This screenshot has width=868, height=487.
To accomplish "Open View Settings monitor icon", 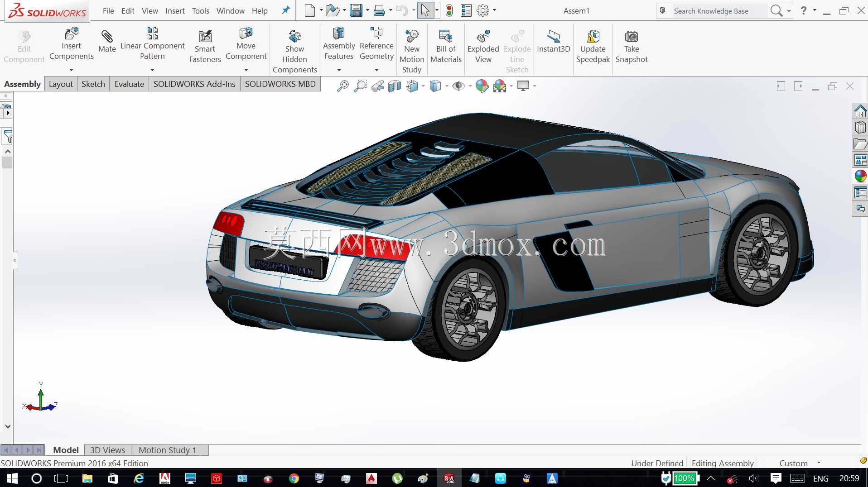I will tap(523, 86).
